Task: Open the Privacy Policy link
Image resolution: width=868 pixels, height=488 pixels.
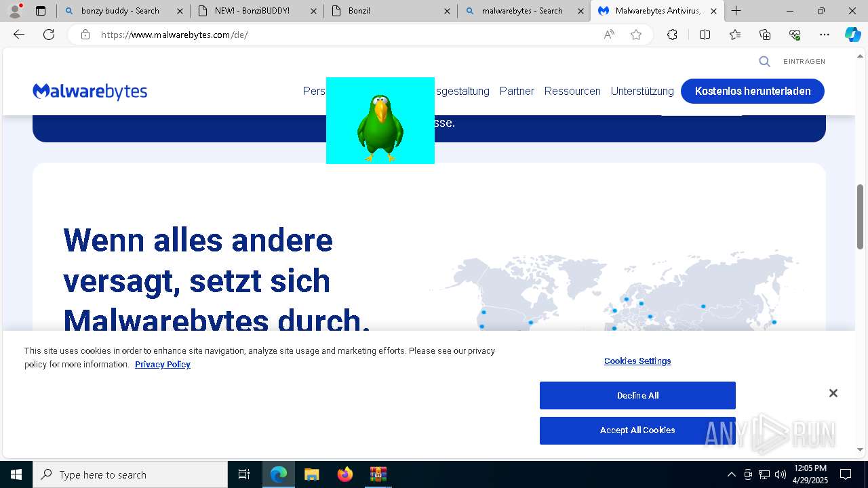Action: click(163, 365)
